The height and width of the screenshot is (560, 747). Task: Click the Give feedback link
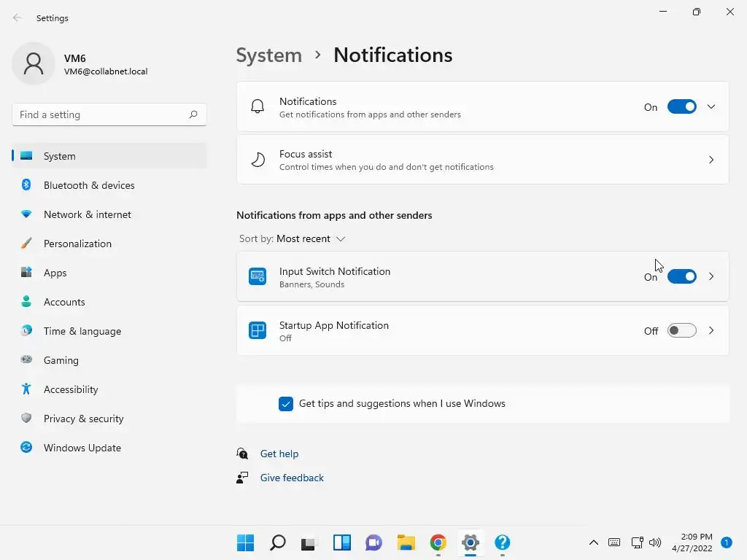coord(292,478)
